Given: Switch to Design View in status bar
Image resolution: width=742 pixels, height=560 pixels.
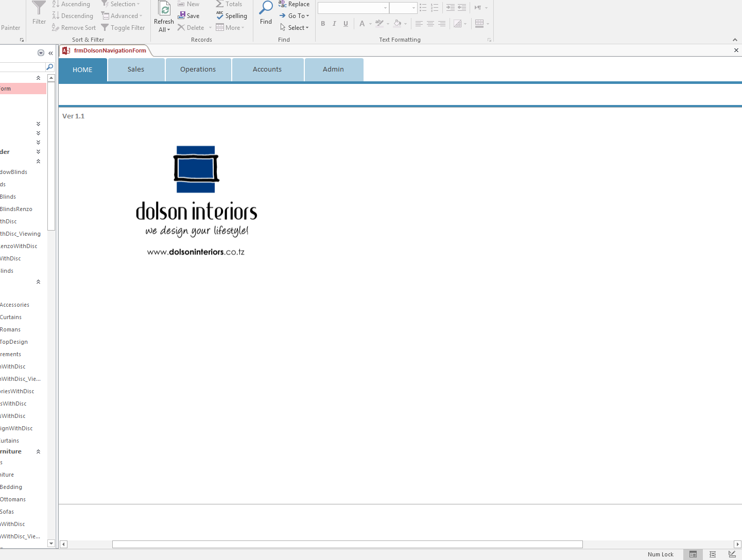Looking at the screenshot, I should (732, 554).
